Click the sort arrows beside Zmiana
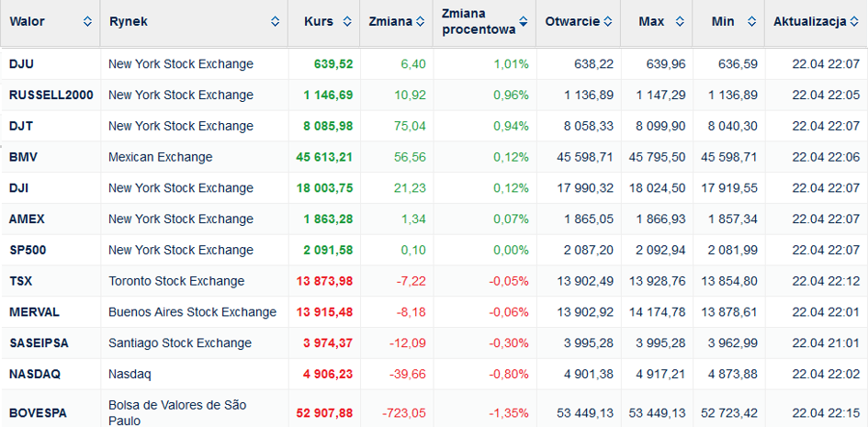The height and width of the screenshot is (427, 868). [x=420, y=22]
